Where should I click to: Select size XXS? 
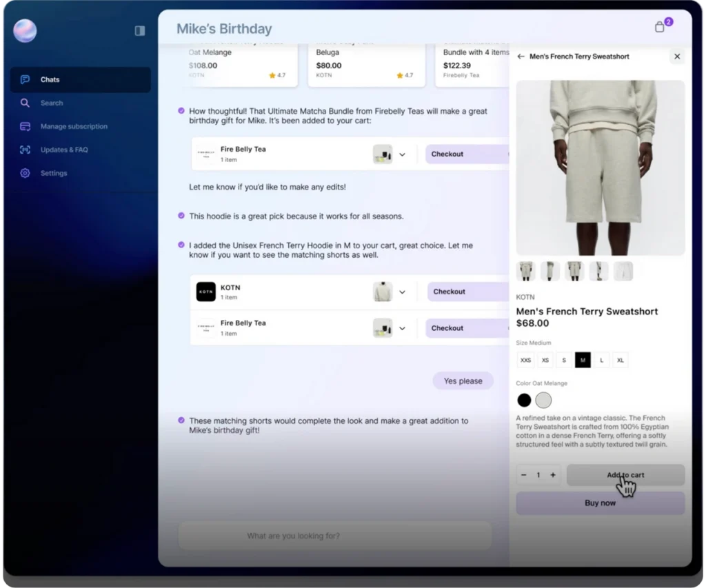pos(525,361)
